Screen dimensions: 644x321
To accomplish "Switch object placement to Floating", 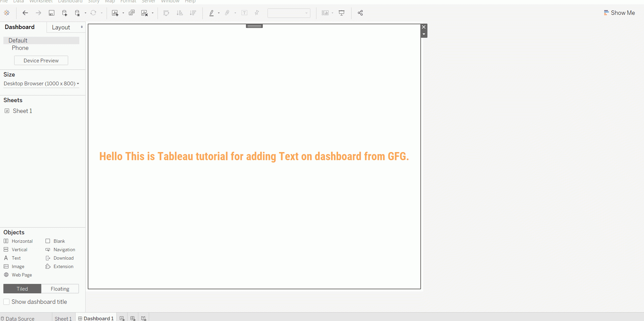I will pyautogui.click(x=60, y=289).
